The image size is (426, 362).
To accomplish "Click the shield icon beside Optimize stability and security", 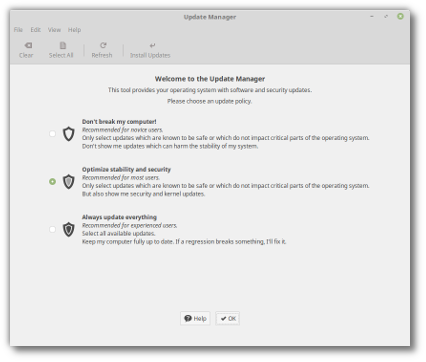I will tap(69, 182).
